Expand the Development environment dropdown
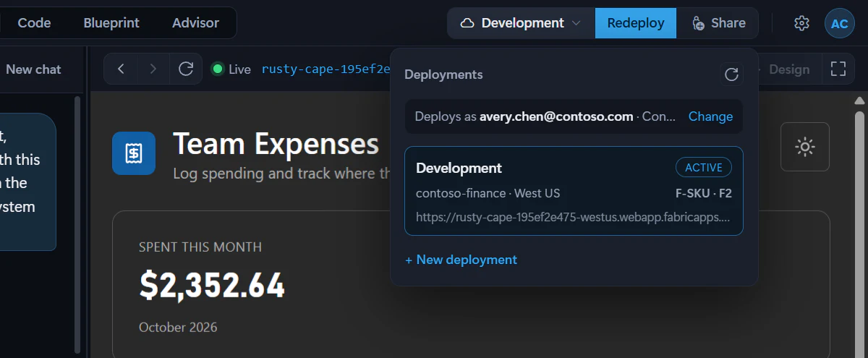Image resolution: width=868 pixels, height=358 pixels. (521, 23)
